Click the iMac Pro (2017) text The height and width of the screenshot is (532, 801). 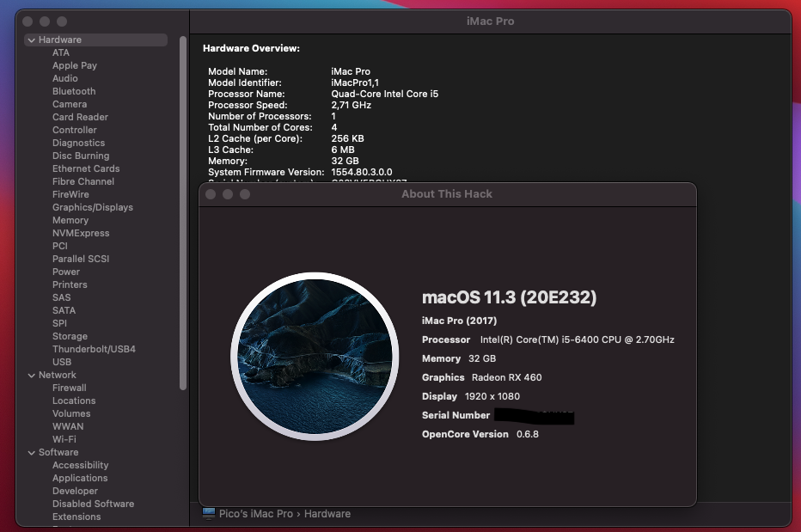click(459, 321)
